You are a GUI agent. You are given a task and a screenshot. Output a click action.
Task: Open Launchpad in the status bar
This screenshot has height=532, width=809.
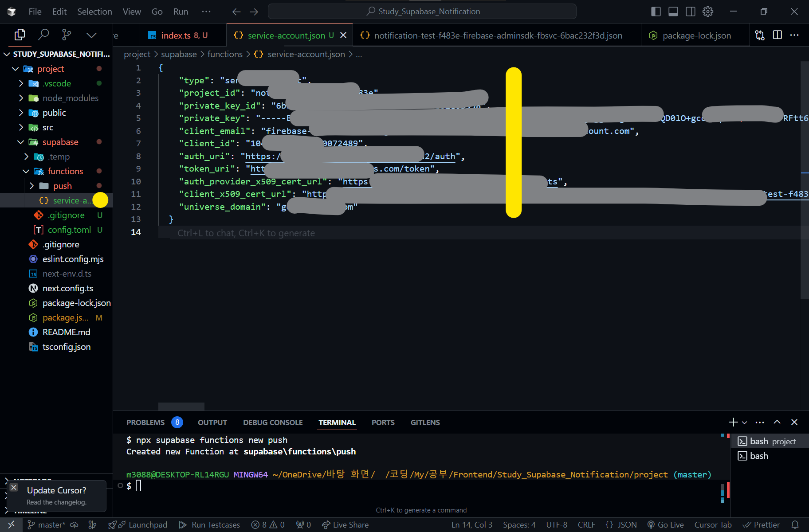tap(143, 525)
